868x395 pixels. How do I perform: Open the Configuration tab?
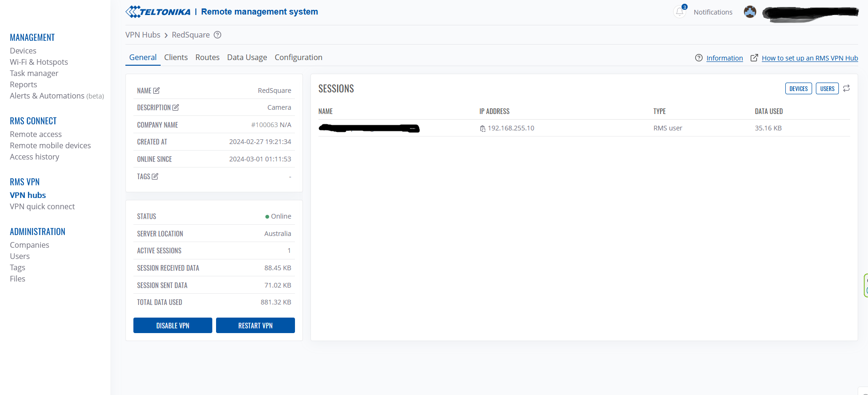(299, 57)
